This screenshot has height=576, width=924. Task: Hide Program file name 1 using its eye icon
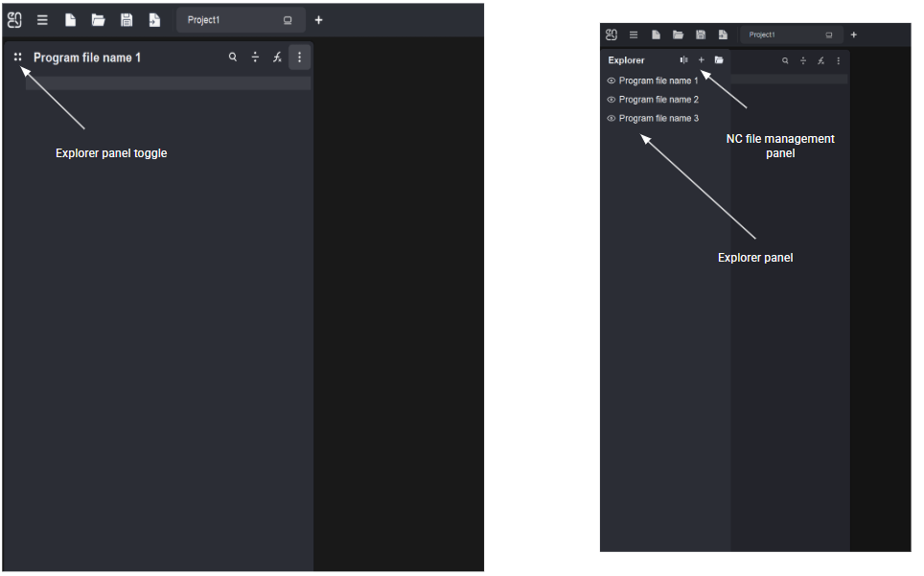point(612,81)
